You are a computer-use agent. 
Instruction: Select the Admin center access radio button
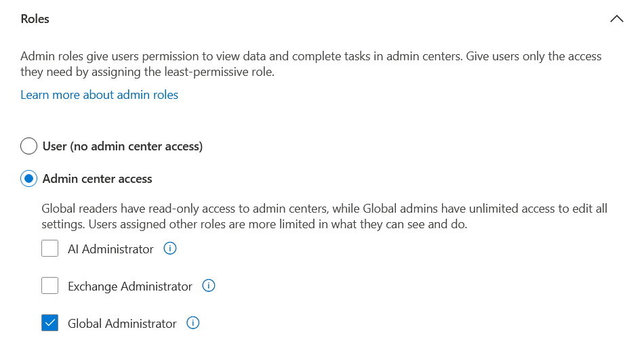(x=28, y=179)
